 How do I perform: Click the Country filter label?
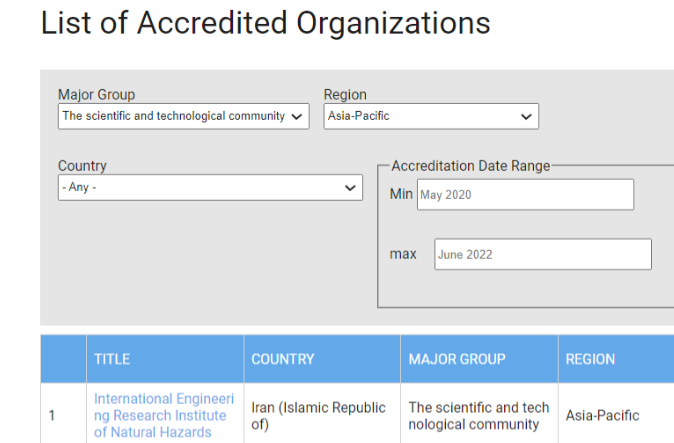pos(82,166)
